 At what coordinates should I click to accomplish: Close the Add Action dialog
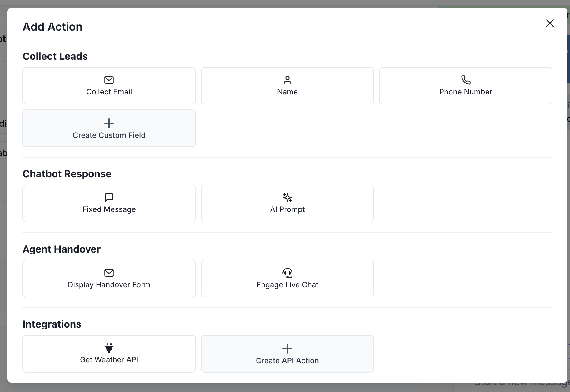(x=550, y=23)
